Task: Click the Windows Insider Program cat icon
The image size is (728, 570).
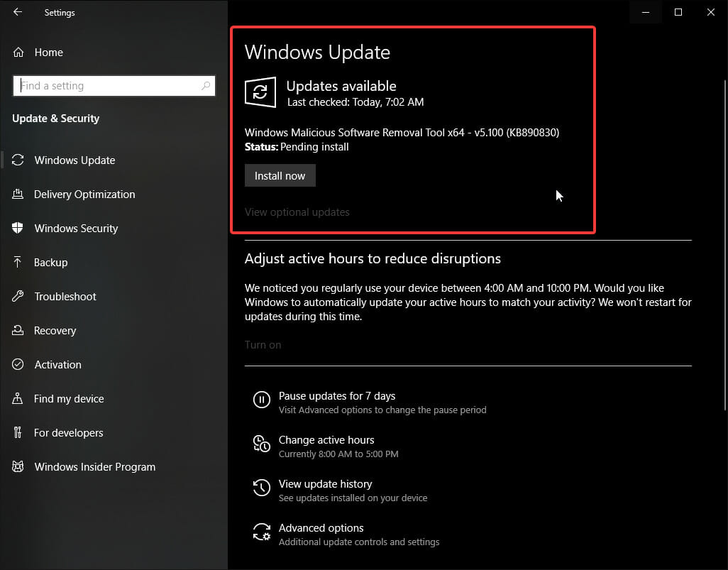Action: click(18, 467)
